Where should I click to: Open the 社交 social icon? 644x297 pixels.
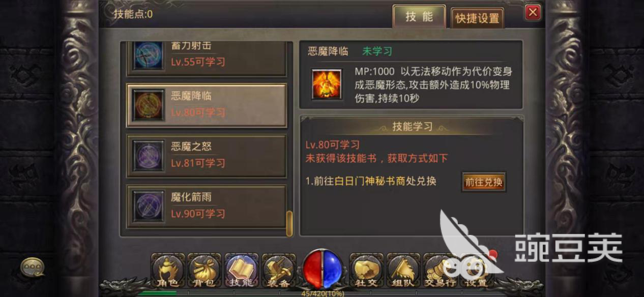pos(366,271)
